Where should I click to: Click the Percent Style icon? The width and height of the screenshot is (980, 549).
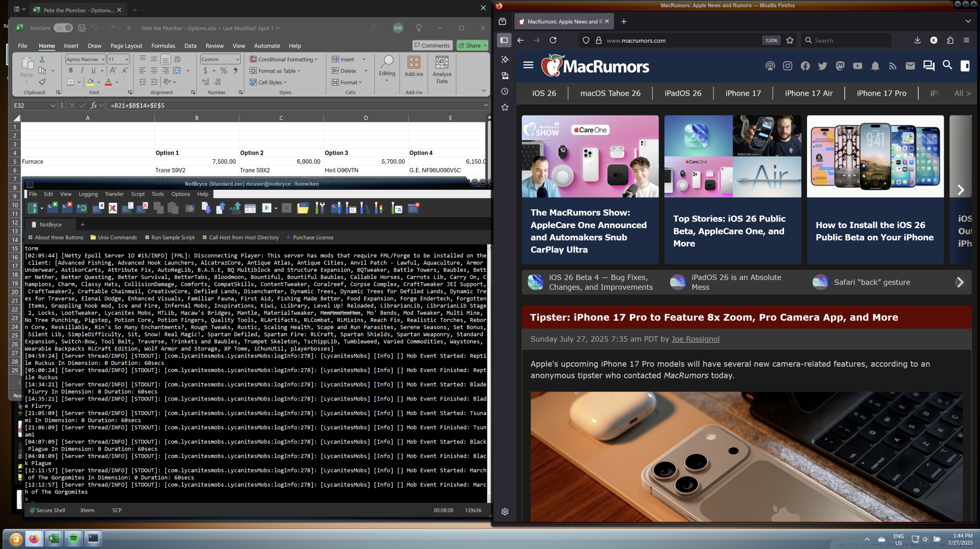[x=223, y=71]
